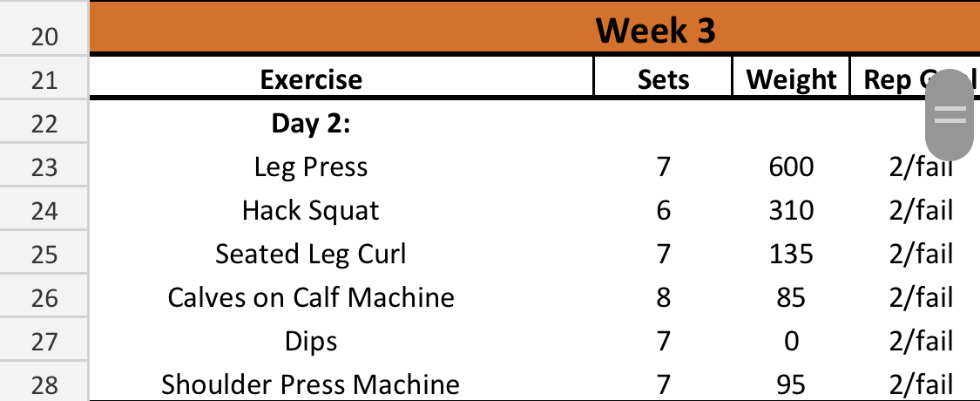The image size is (980, 401).
Task: Select row 20 header
Action: [44, 37]
